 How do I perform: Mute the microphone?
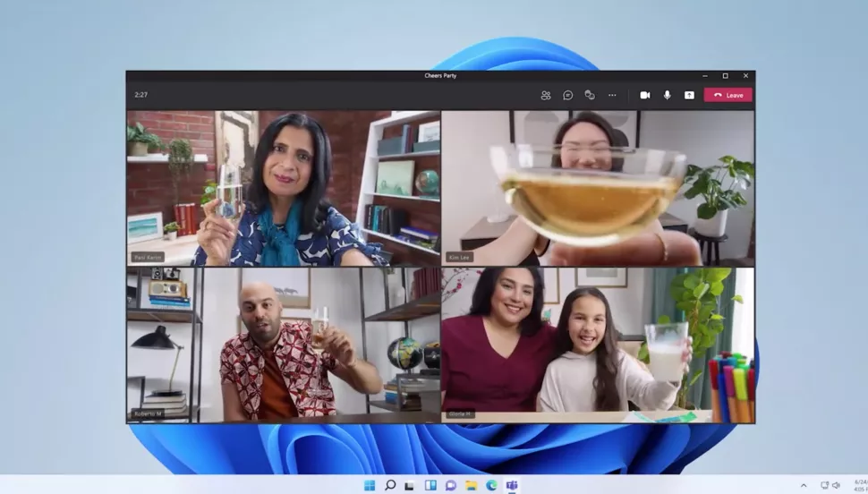pos(667,95)
